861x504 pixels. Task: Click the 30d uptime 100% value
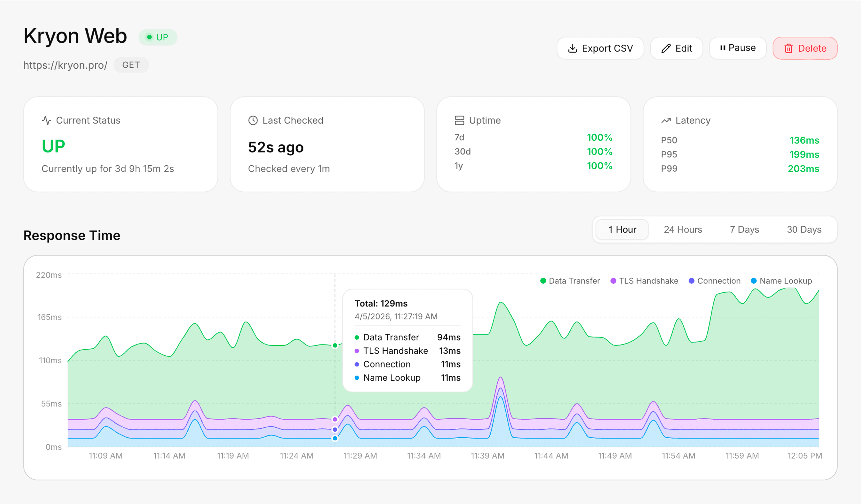click(600, 151)
